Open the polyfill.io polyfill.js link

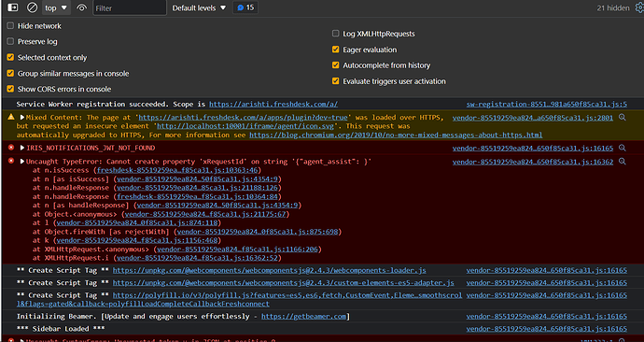pyautogui.click(x=287, y=295)
